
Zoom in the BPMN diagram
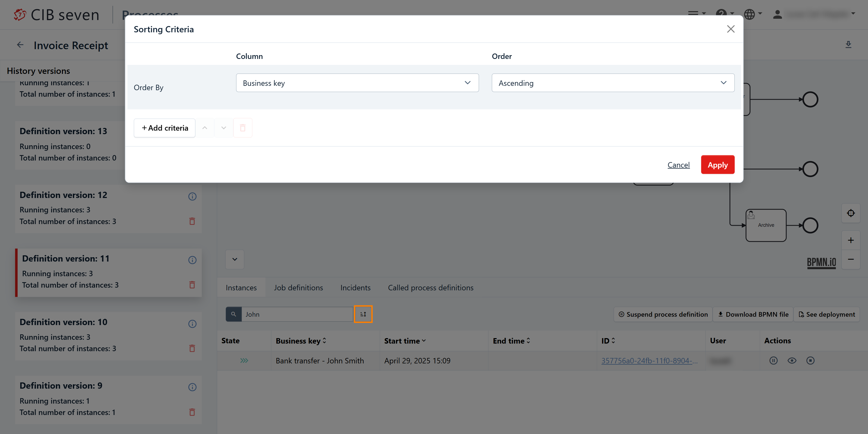[850, 240]
